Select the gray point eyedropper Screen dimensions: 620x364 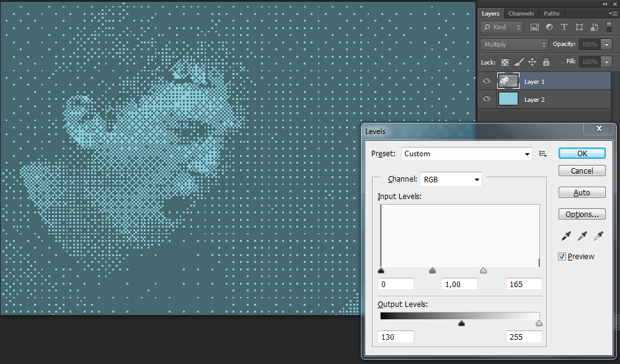582,236
